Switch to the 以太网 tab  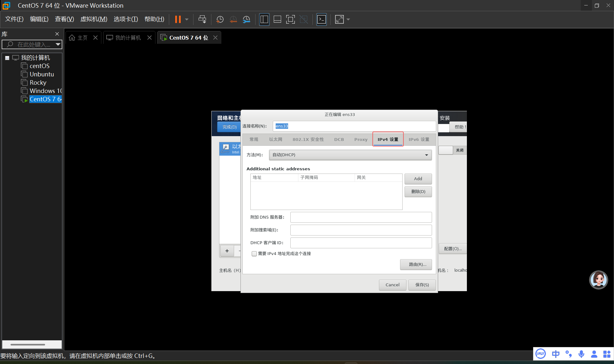click(275, 140)
